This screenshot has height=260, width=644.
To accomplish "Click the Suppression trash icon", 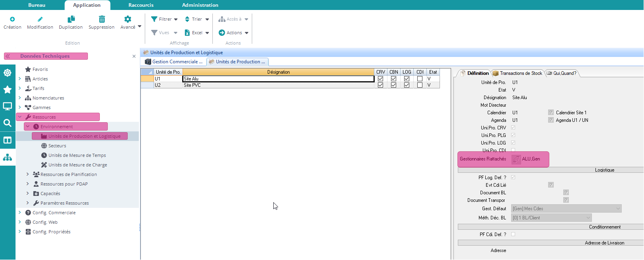I will point(101,19).
